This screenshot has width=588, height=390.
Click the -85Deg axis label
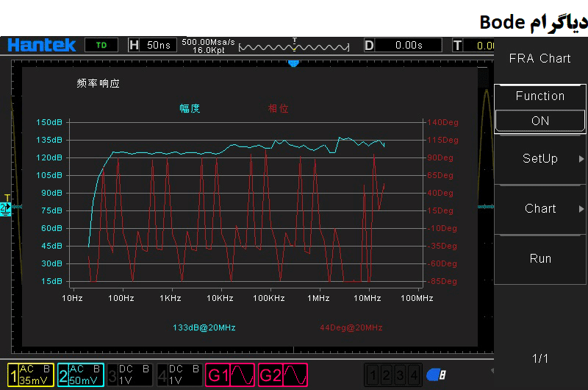click(x=442, y=282)
